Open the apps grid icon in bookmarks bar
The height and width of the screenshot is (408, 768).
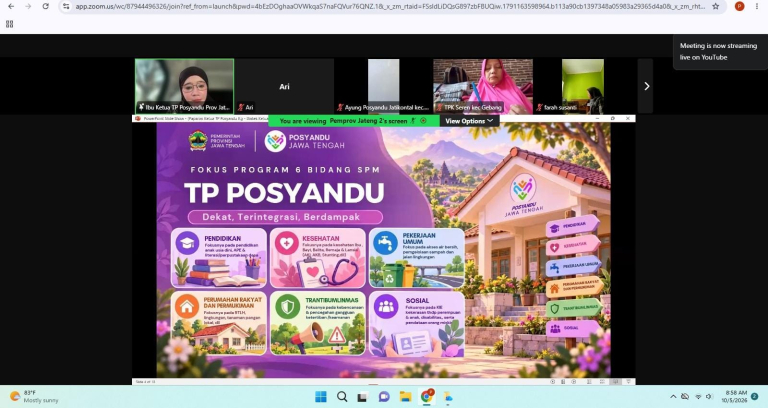9,24
